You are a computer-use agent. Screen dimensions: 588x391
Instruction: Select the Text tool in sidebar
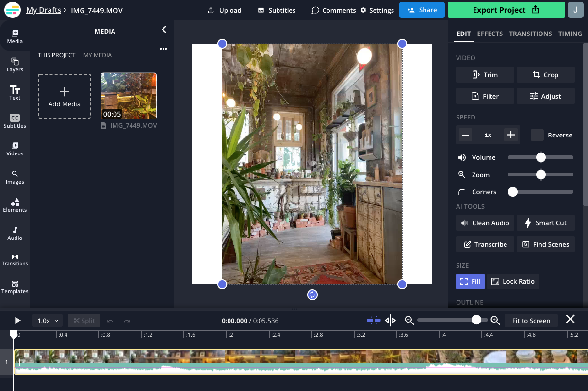[15, 92]
